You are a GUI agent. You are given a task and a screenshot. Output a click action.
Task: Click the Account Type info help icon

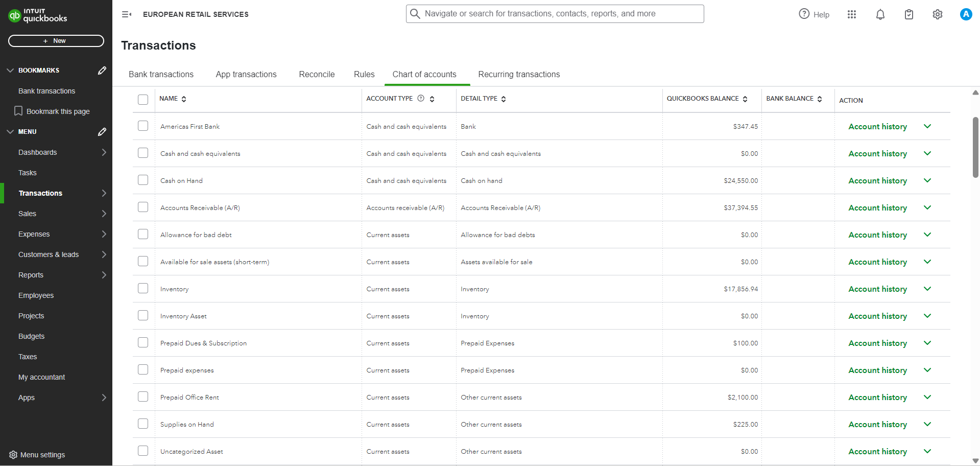(x=421, y=99)
